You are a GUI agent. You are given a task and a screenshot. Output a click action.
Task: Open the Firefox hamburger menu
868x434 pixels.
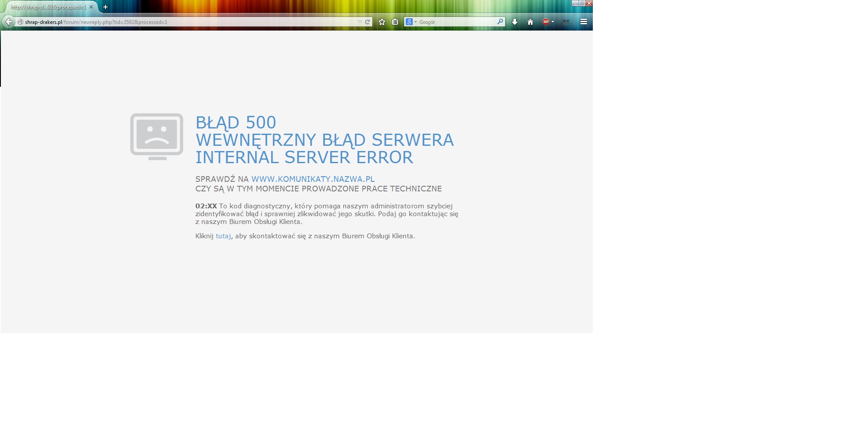coord(584,22)
